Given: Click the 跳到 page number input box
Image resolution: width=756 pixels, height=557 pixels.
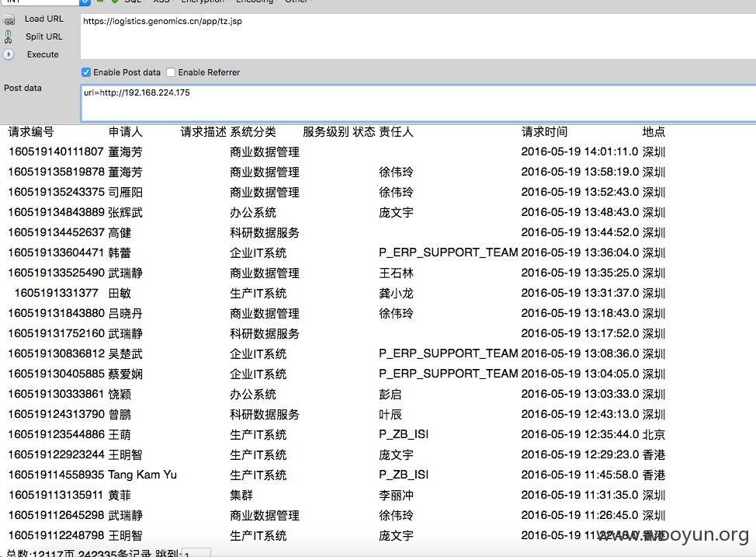Looking at the screenshot, I should (x=196, y=553).
